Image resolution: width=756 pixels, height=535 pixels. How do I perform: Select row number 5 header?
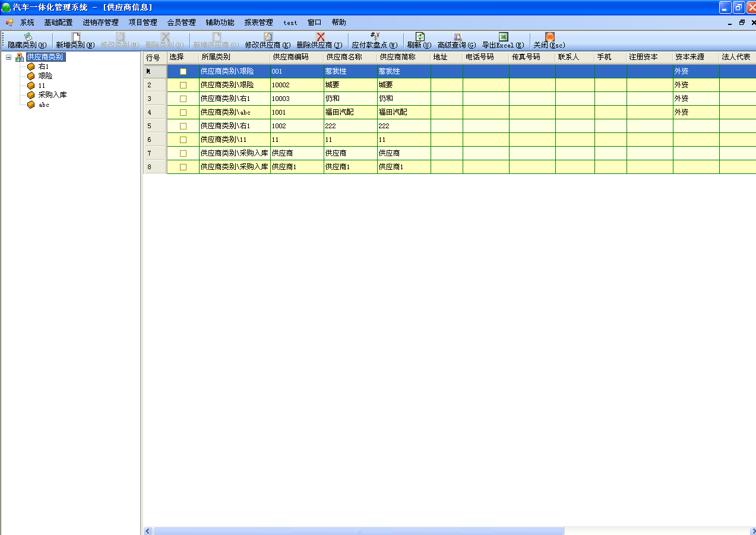pos(155,126)
